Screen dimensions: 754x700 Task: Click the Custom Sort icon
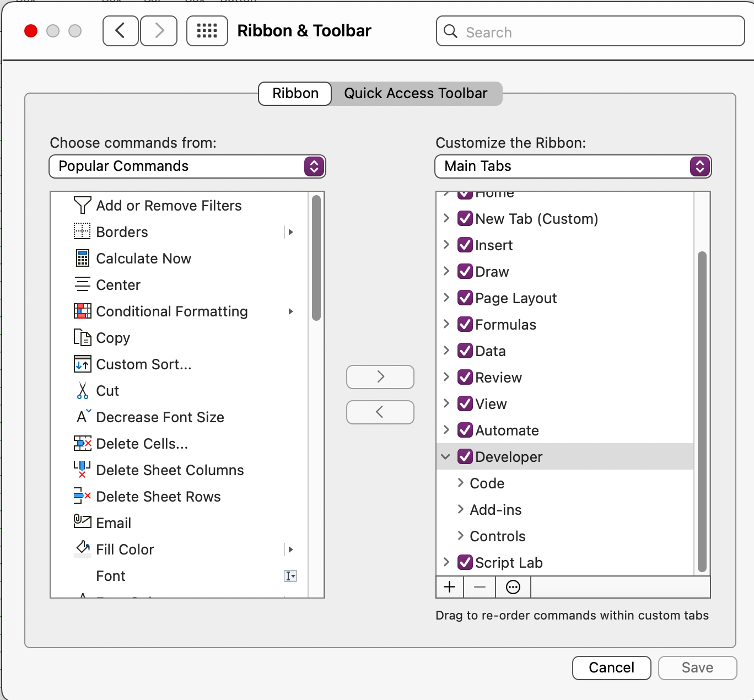(x=82, y=364)
